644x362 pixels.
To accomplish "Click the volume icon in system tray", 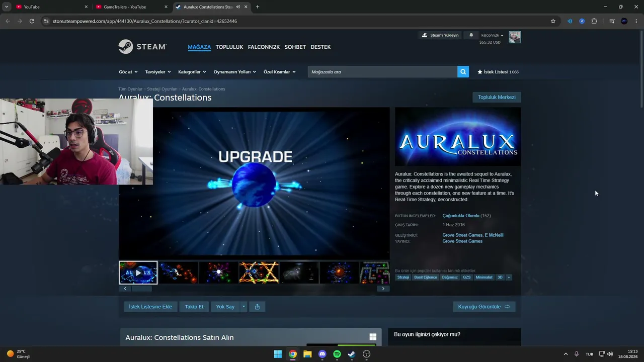I will point(610,354).
